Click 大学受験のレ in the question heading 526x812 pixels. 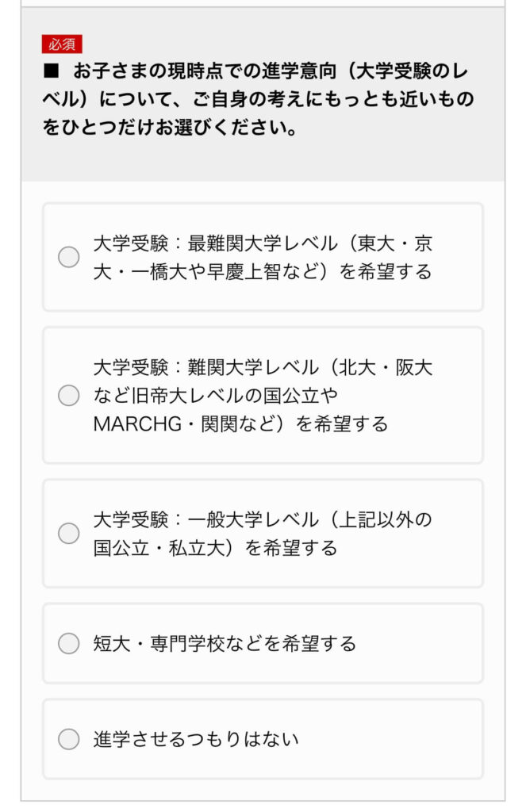[414, 71]
